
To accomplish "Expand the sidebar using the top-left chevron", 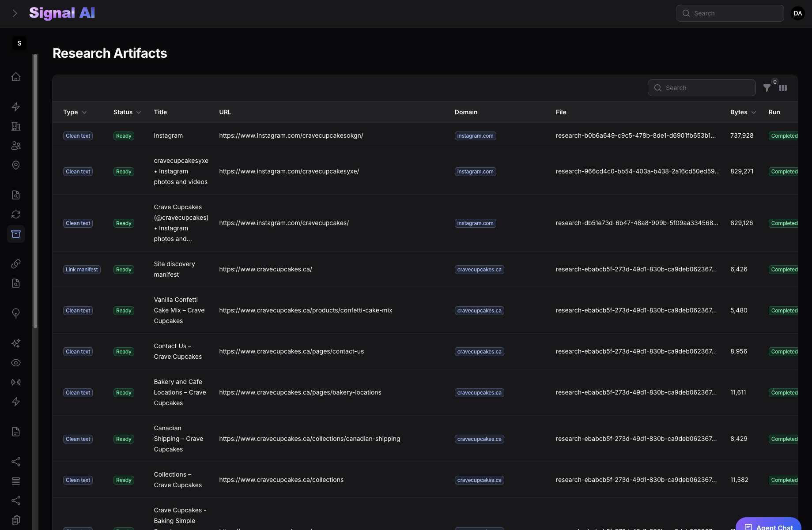I will (15, 13).
